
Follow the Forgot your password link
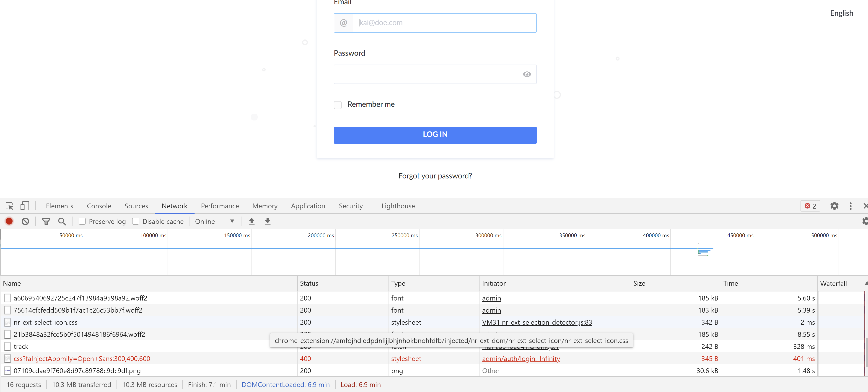[435, 176]
